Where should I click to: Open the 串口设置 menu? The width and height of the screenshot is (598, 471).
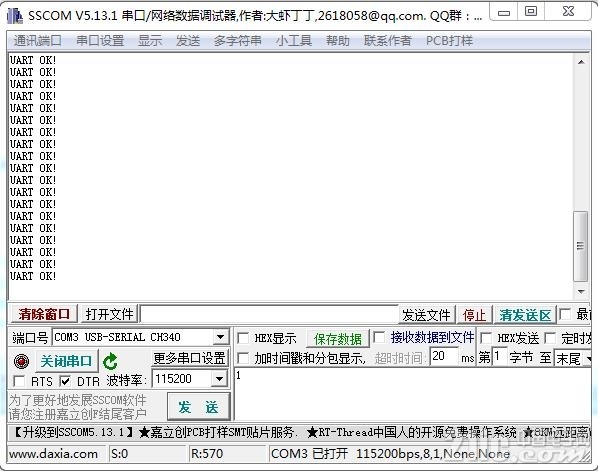point(100,40)
